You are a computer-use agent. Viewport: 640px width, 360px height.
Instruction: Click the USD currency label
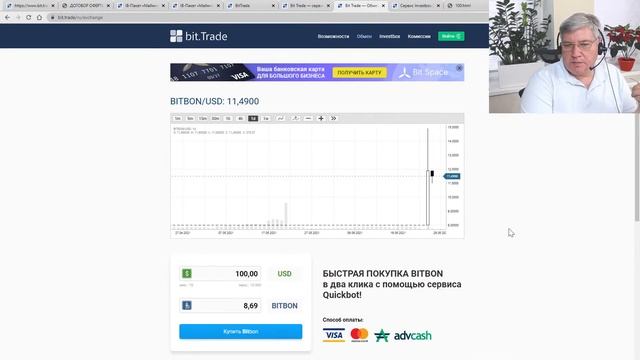click(x=284, y=274)
